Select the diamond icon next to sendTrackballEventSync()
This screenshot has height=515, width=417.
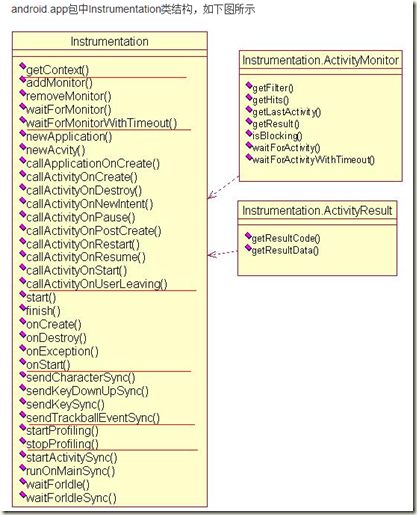tap(22, 414)
